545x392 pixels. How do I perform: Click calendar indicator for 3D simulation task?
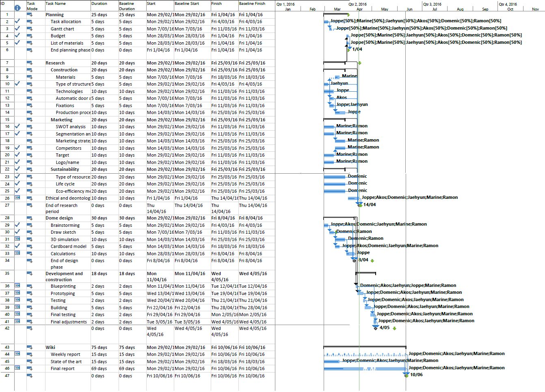point(17,239)
